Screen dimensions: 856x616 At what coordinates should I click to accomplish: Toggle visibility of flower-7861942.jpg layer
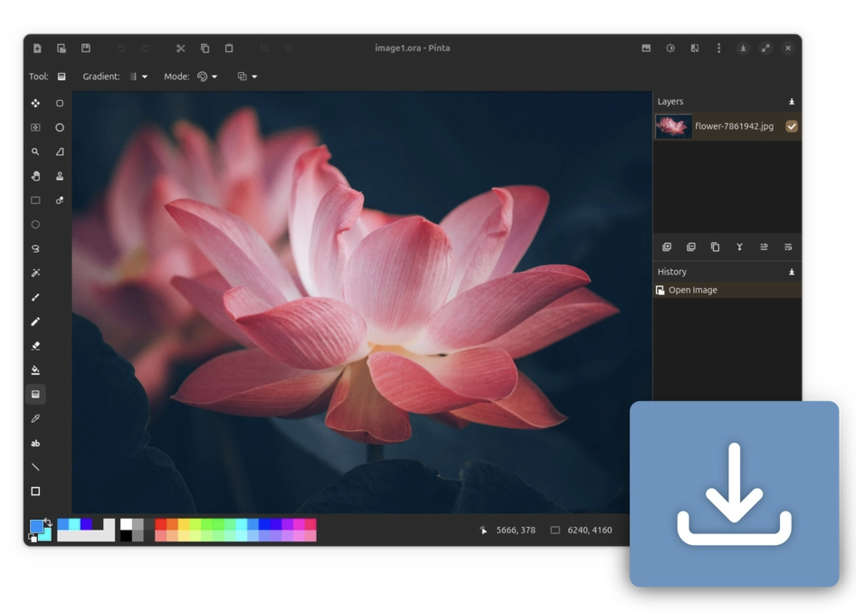tap(791, 126)
